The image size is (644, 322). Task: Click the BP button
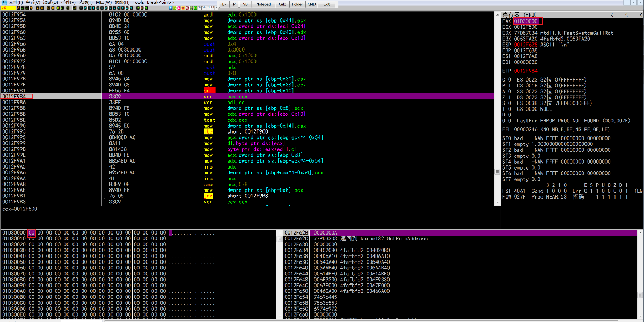pyautogui.click(x=224, y=4)
